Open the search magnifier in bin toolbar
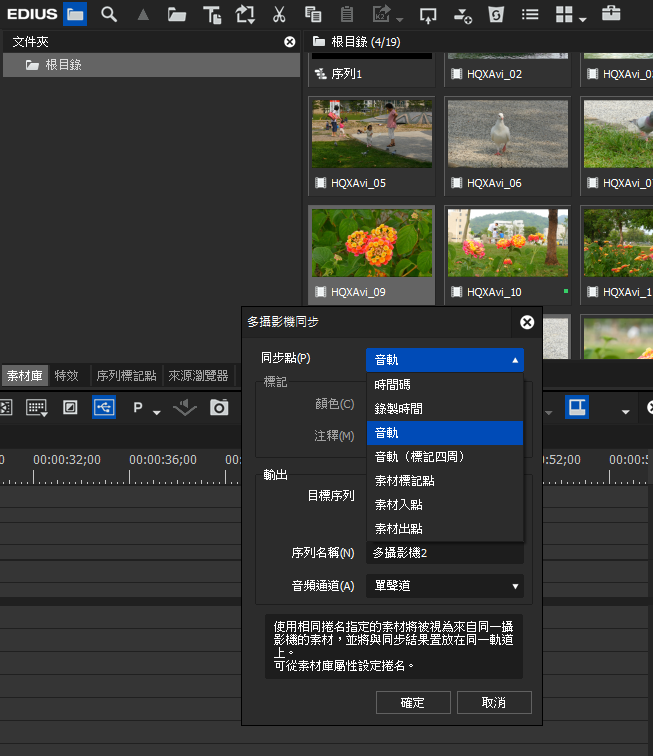653x756 pixels. (x=109, y=14)
